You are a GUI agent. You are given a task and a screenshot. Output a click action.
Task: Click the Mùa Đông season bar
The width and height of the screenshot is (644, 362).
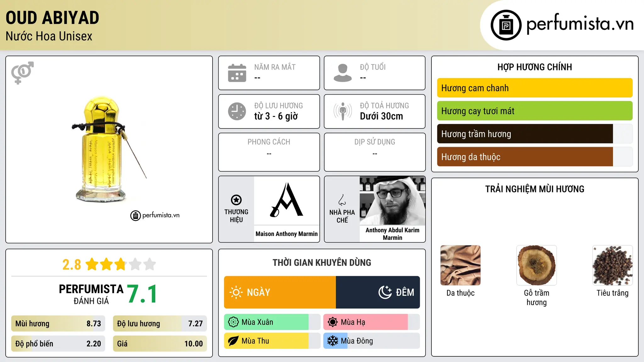tap(372, 341)
